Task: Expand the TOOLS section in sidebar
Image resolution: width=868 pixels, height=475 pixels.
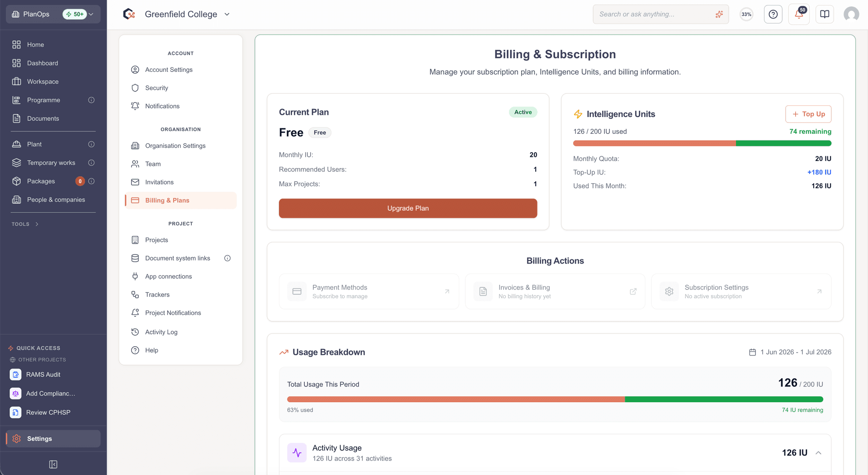Action: pos(25,224)
